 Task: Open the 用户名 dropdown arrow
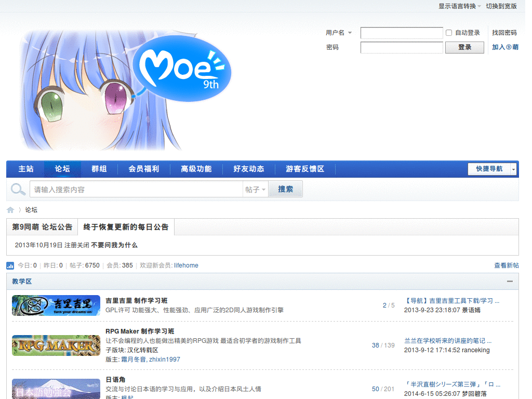click(350, 33)
